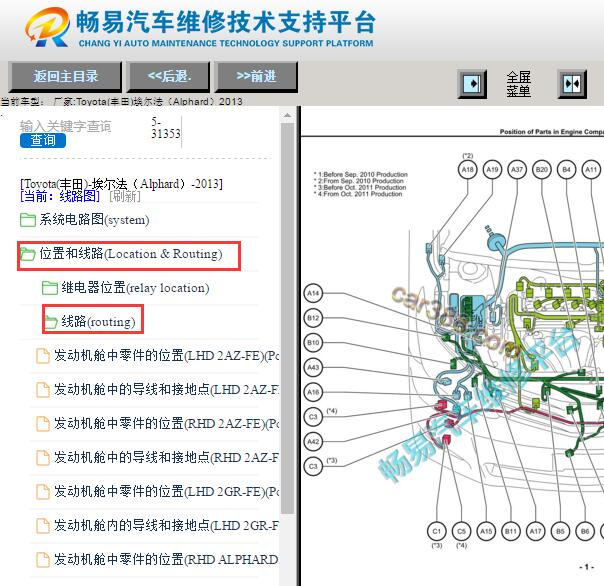Click connector label A37 in diagram
The height and width of the screenshot is (586, 604).
tap(517, 170)
